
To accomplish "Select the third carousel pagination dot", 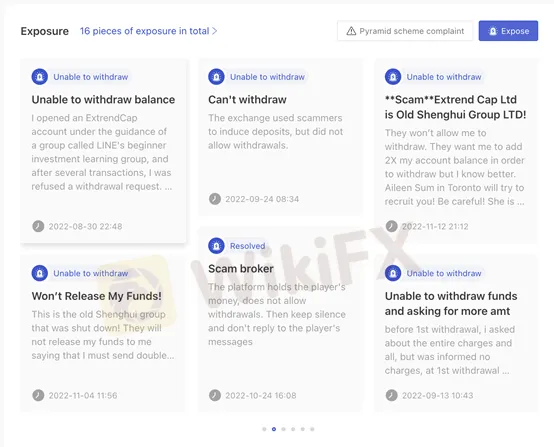I will (283, 429).
